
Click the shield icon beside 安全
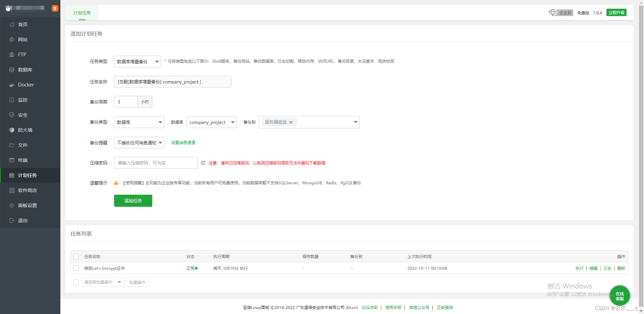[x=12, y=115]
